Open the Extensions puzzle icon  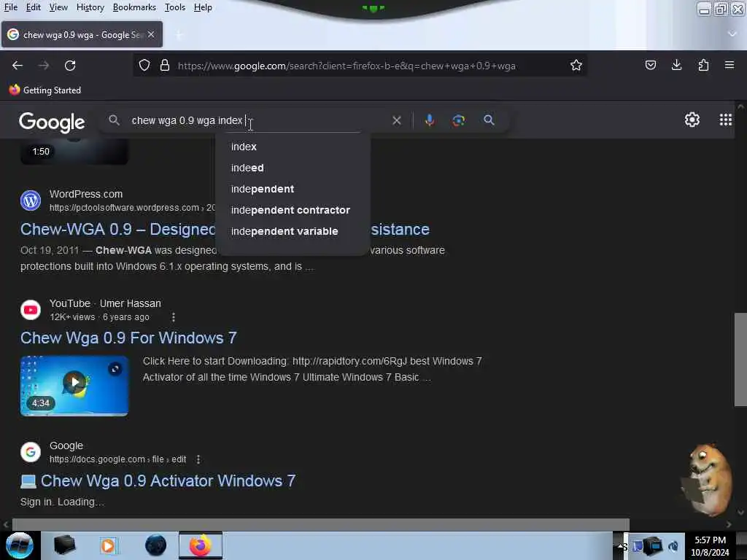click(703, 65)
